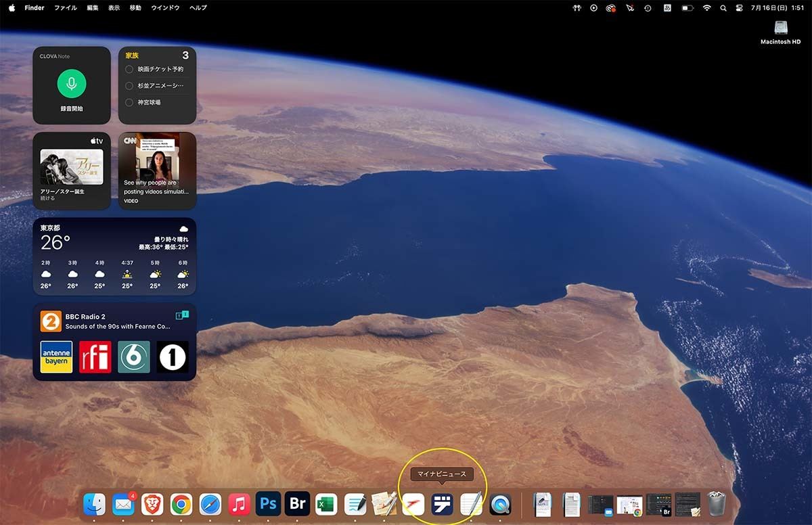Open the TuneIn logo in radio widget
812x525 pixels.
coord(182,315)
